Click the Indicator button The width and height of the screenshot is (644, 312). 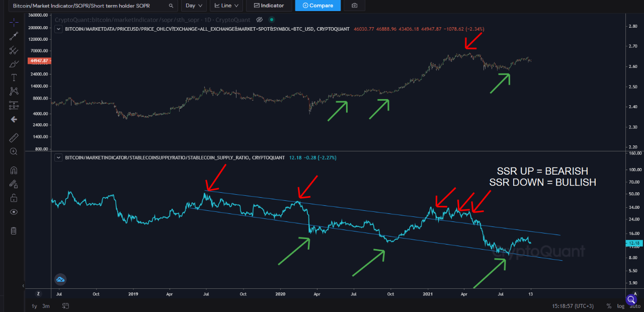[269, 6]
